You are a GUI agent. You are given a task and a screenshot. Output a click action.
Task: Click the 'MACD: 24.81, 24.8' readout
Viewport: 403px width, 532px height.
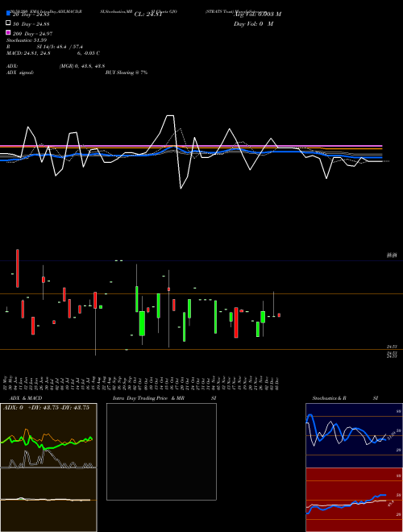coord(28,53)
